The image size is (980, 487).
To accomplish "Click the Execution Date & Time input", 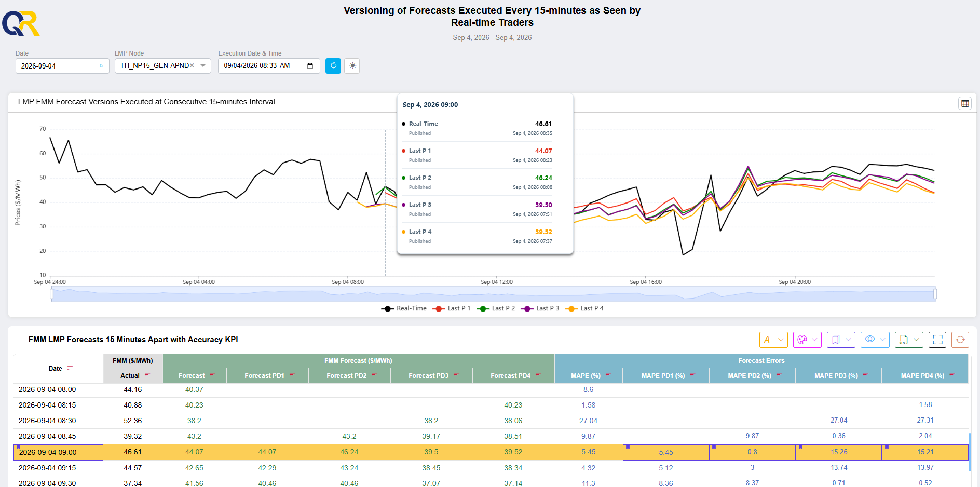I will (269, 66).
